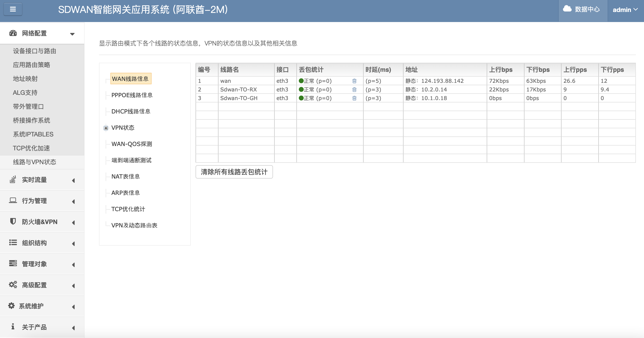Viewport: 644px width, 338px height.
Task: Click trash icon in wan row
Action: (354, 81)
